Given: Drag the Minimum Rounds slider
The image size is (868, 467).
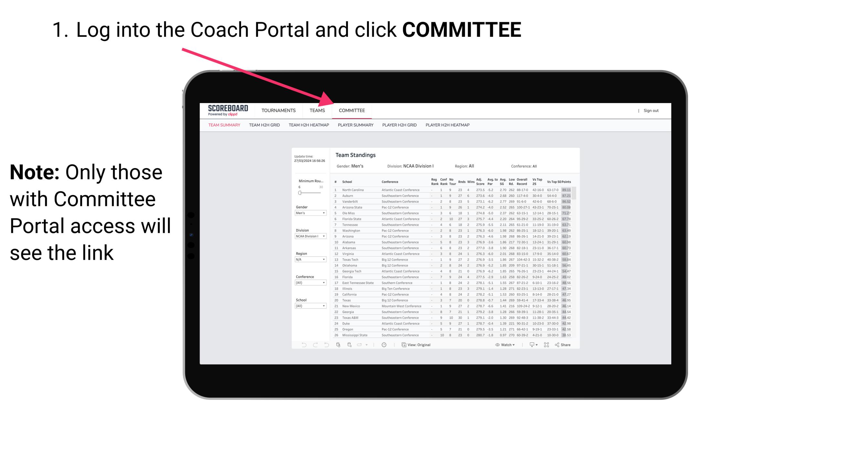Looking at the screenshot, I should [300, 193].
